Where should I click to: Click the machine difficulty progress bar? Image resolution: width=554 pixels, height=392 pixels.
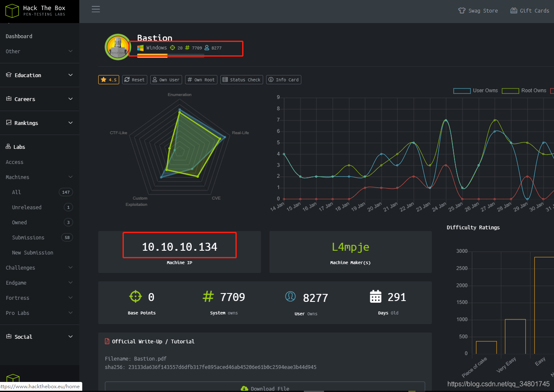(x=171, y=55)
